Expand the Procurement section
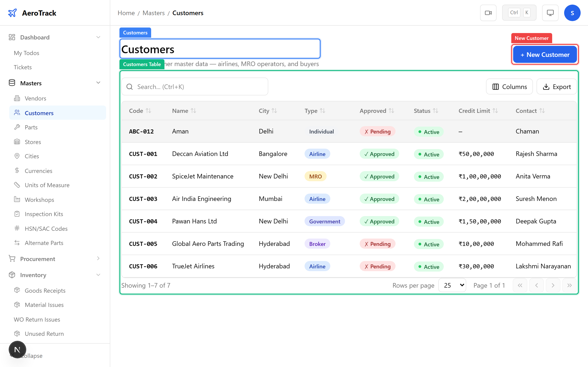 coord(98,259)
